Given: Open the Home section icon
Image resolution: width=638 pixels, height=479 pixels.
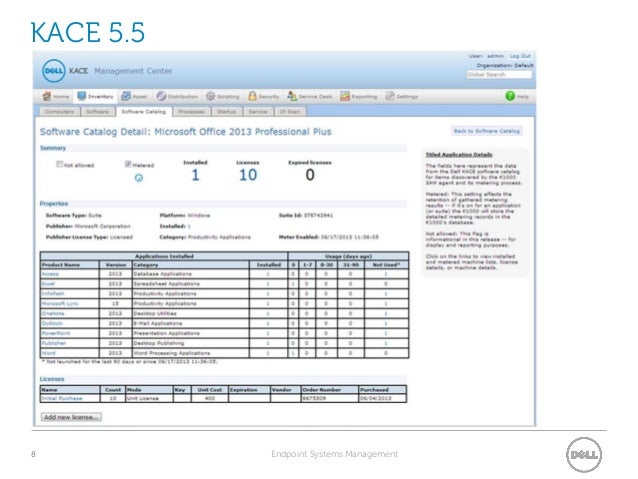Looking at the screenshot, I should click(x=47, y=96).
